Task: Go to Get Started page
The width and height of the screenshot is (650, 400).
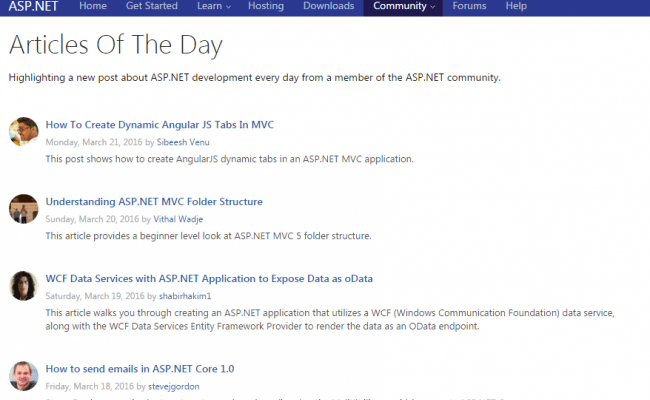Action: coord(152,6)
